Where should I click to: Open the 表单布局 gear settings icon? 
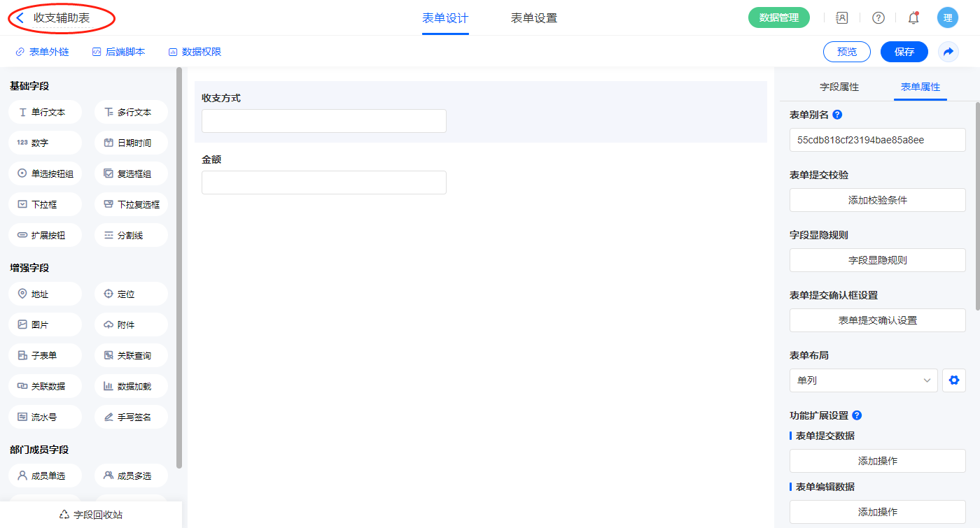pyautogui.click(x=953, y=380)
